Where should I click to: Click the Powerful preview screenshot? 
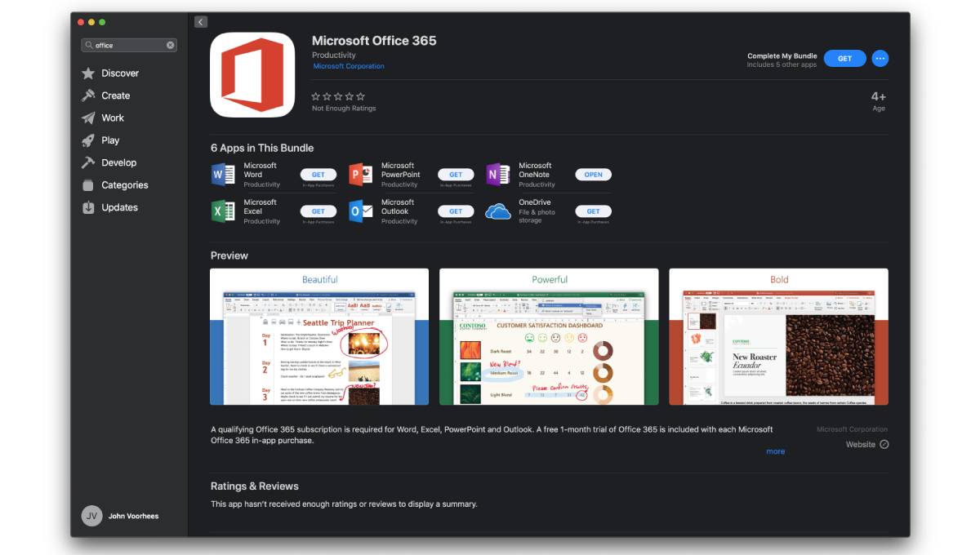pos(548,337)
